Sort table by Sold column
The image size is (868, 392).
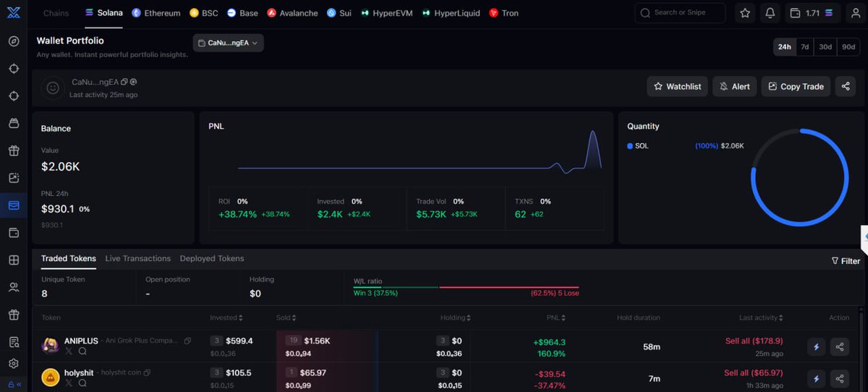286,318
